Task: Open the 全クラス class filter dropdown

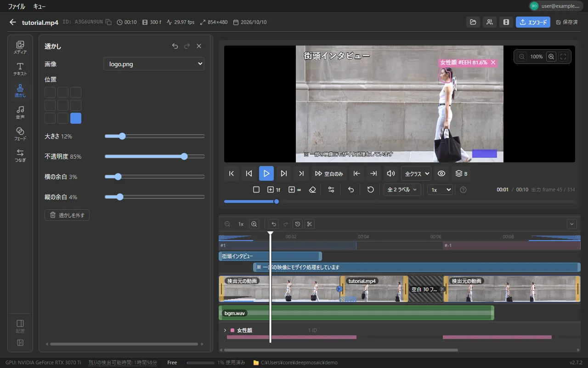Action: [416, 173]
